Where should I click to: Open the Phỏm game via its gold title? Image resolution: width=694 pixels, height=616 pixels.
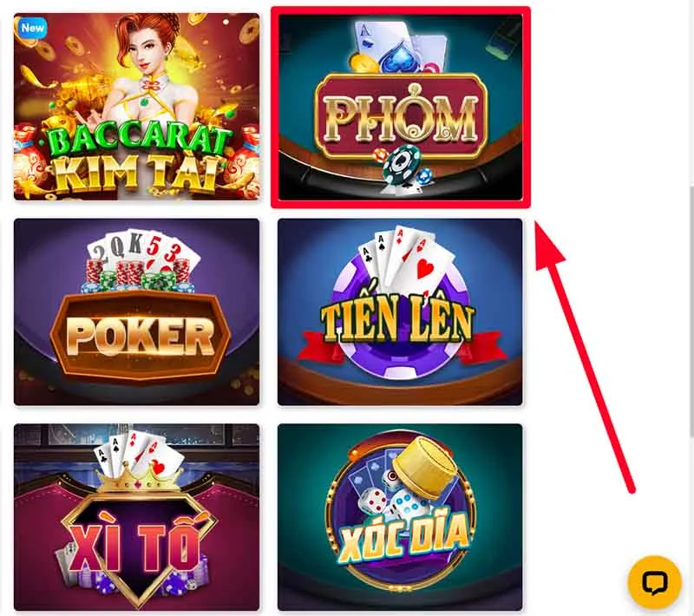[x=401, y=117]
